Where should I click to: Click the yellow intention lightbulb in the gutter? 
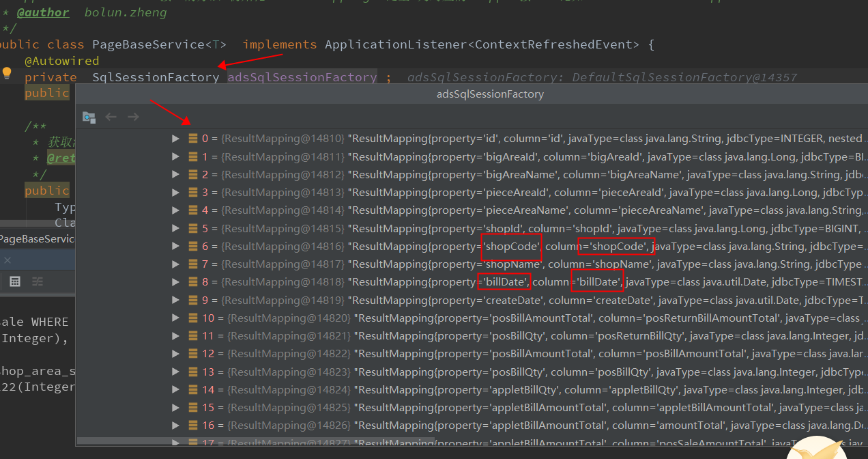[7, 72]
